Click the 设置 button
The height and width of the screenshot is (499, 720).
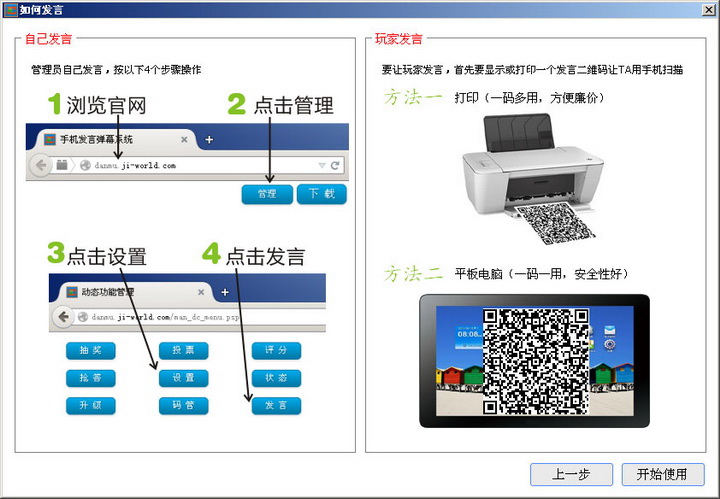click(183, 378)
